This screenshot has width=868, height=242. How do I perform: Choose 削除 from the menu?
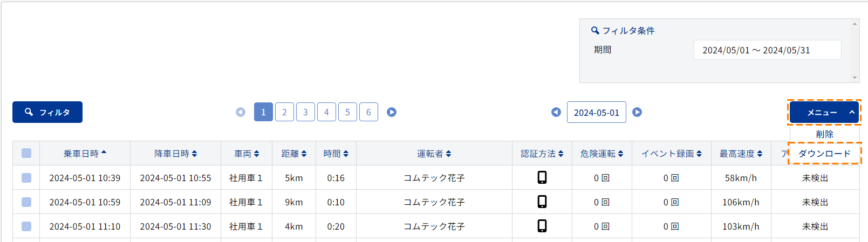pyautogui.click(x=824, y=134)
